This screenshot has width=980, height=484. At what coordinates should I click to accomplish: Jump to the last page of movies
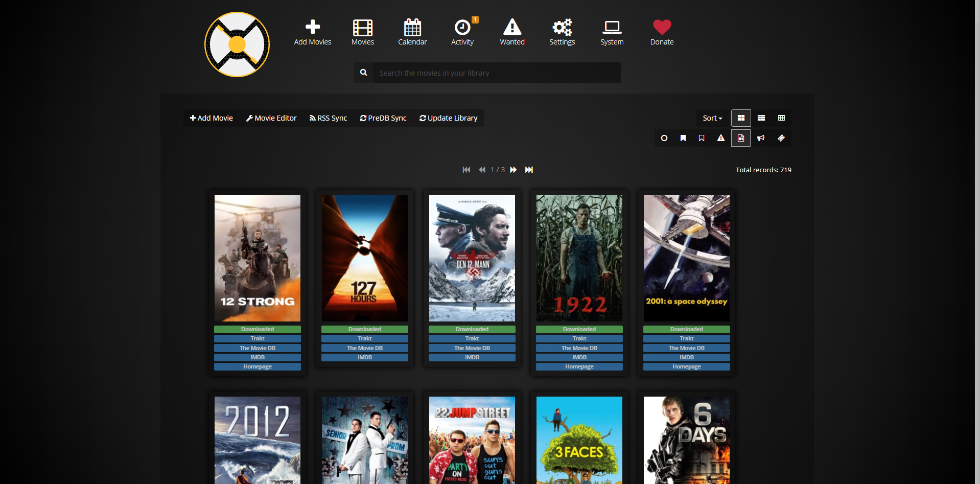[529, 170]
